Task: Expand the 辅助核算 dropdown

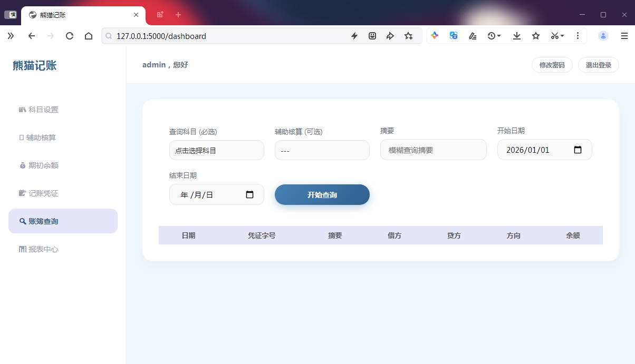Action: pyautogui.click(x=322, y=150)
